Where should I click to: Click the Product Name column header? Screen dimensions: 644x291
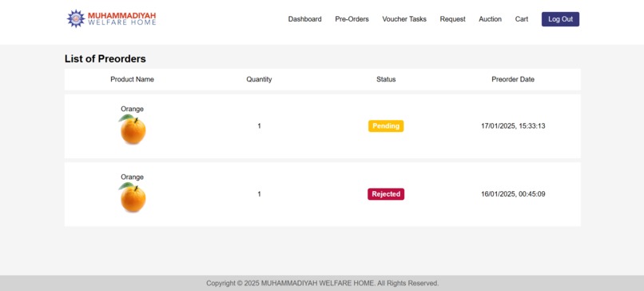click(x=133, y=79)
